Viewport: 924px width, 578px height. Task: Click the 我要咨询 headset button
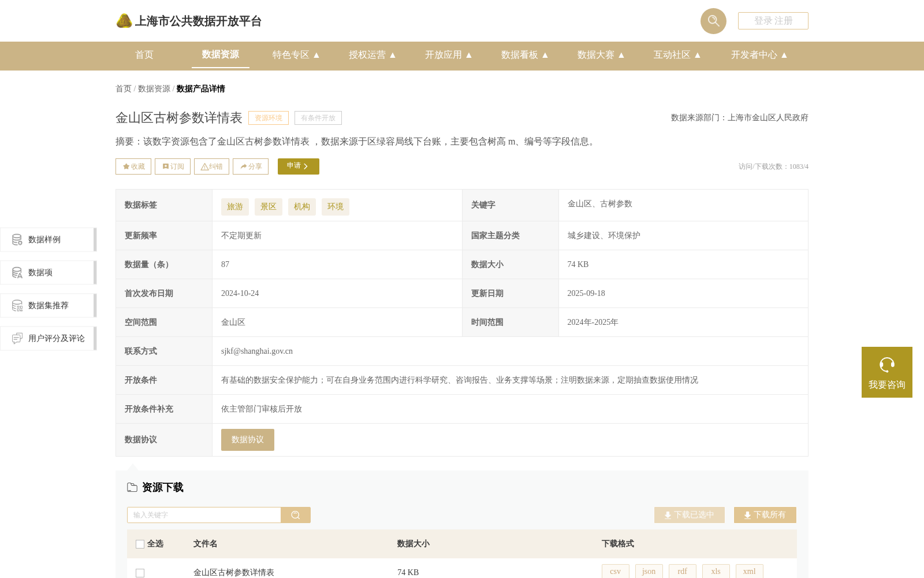click(887, 372)
